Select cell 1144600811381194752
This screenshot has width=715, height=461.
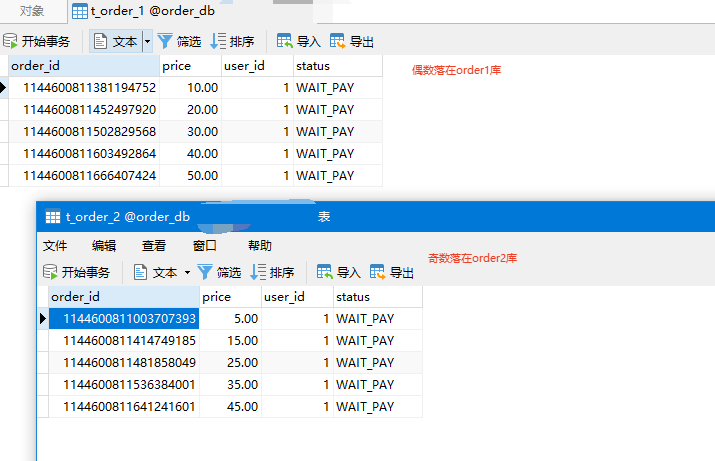(x=84, y=88)
